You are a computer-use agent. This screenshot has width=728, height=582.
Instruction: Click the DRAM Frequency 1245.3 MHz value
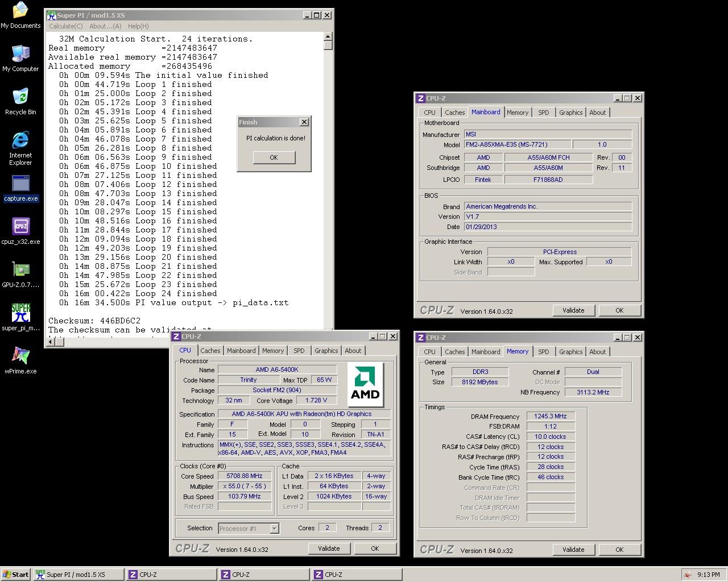[x=551, y=416]
